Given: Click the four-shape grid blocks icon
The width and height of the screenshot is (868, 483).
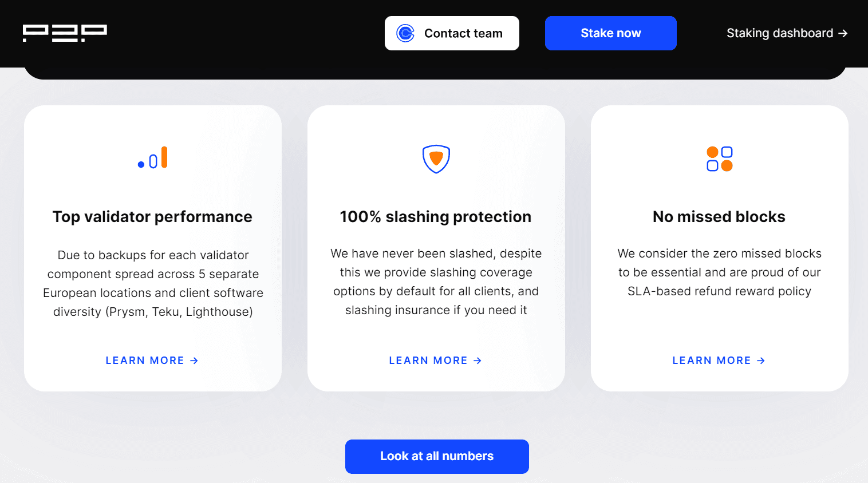Looking at the screenshot, I should click(720, 159).
